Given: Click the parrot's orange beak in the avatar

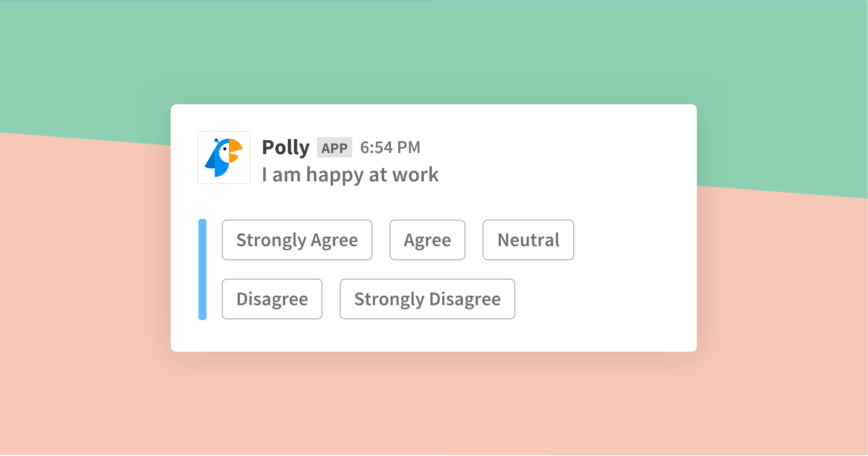Looking at the screenshot, I should pyautogui.click(x=235, y=146).
